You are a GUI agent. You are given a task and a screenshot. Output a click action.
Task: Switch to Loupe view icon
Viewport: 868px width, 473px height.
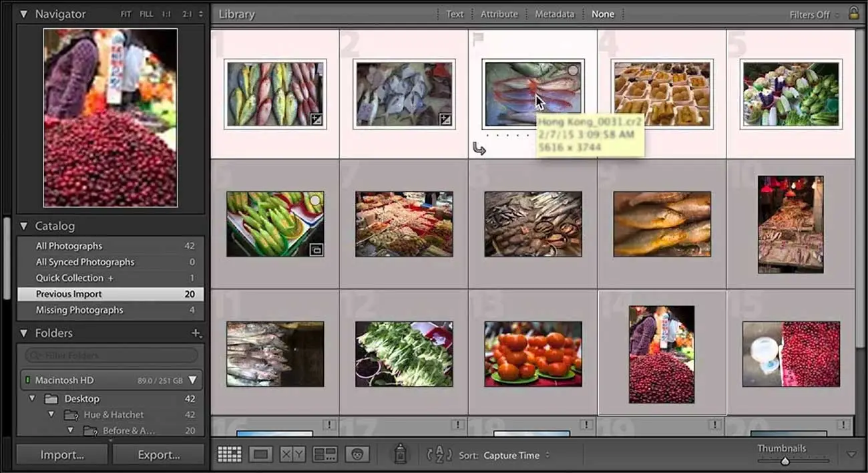260,454
